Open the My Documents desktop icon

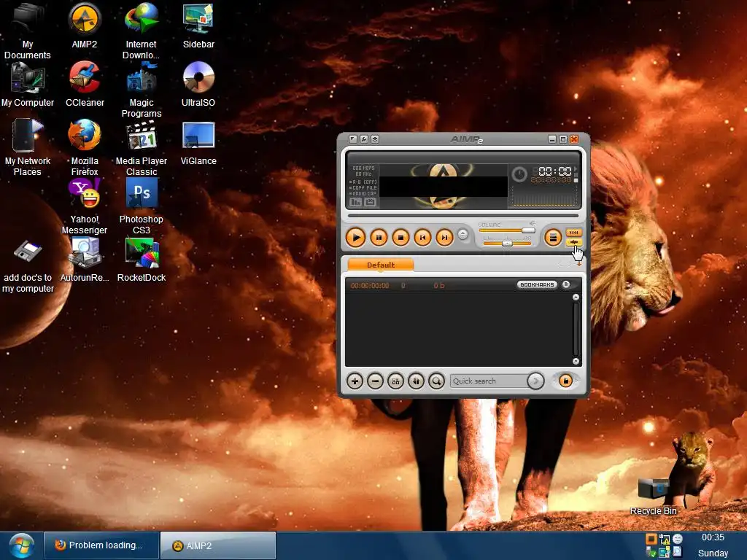coord(28,31)
